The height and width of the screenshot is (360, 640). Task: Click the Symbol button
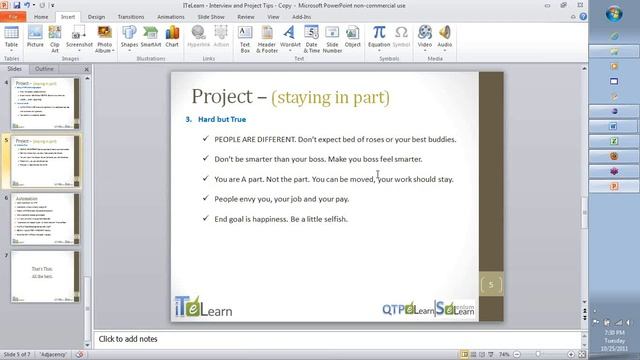[x=401, y=36]
